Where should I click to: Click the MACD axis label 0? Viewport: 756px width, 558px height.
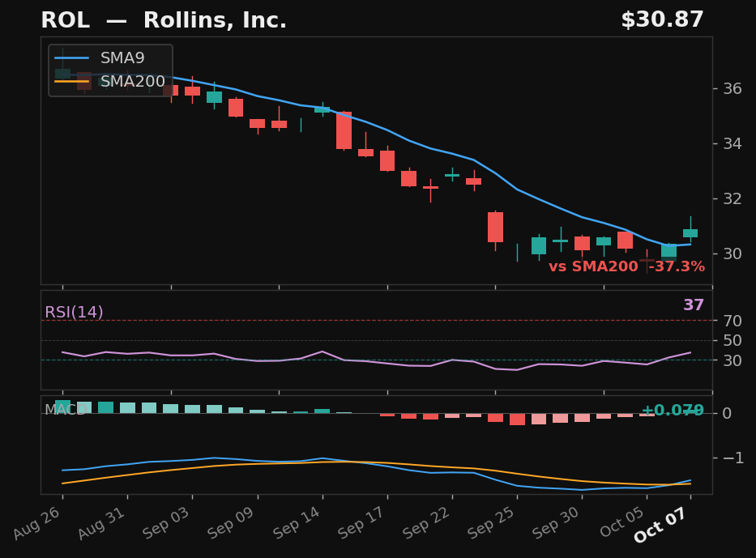click(x=727, y=414)
